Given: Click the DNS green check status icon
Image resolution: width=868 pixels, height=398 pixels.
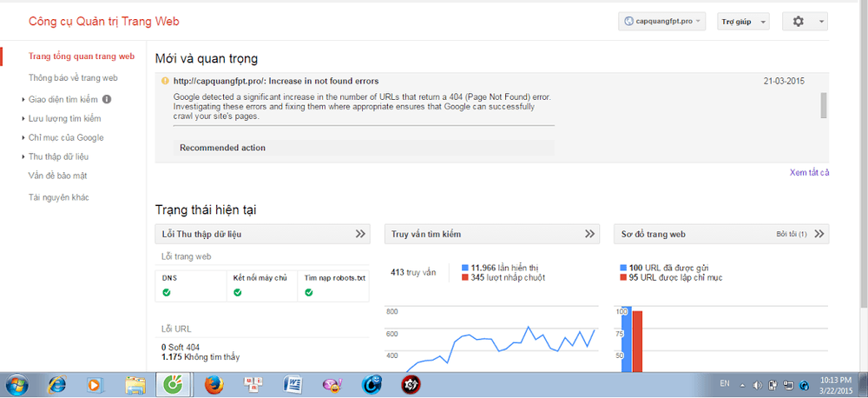Looking at the screenshot, I should coord(166,292).
